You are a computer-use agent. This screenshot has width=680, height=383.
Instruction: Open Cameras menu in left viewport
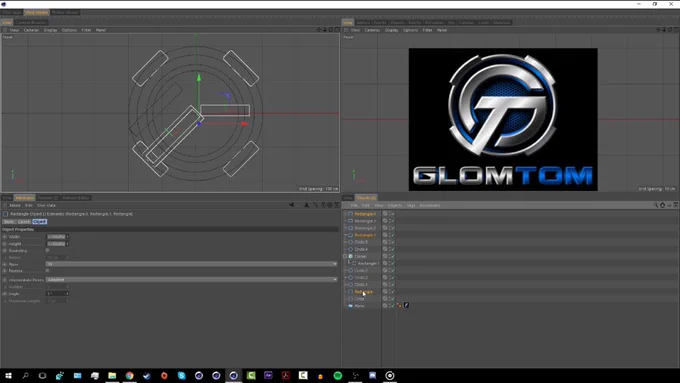31,30
